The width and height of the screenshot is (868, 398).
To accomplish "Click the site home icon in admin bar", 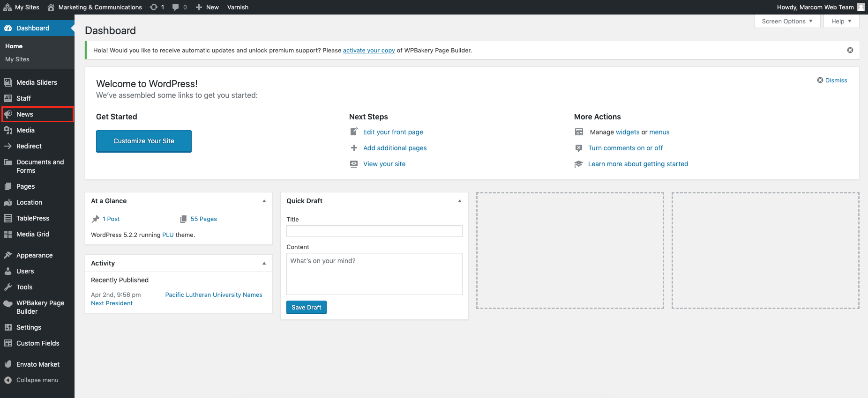I will pyautogui.click(x=51, y=7).
